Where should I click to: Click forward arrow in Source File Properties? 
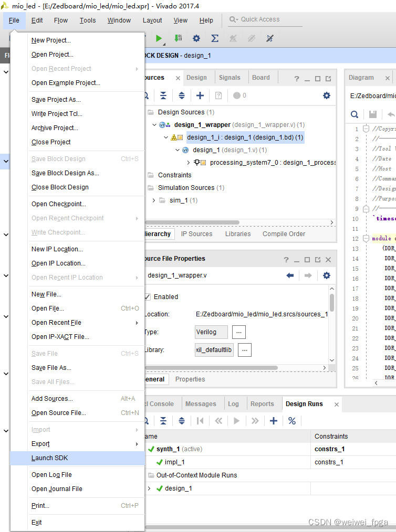308,275
